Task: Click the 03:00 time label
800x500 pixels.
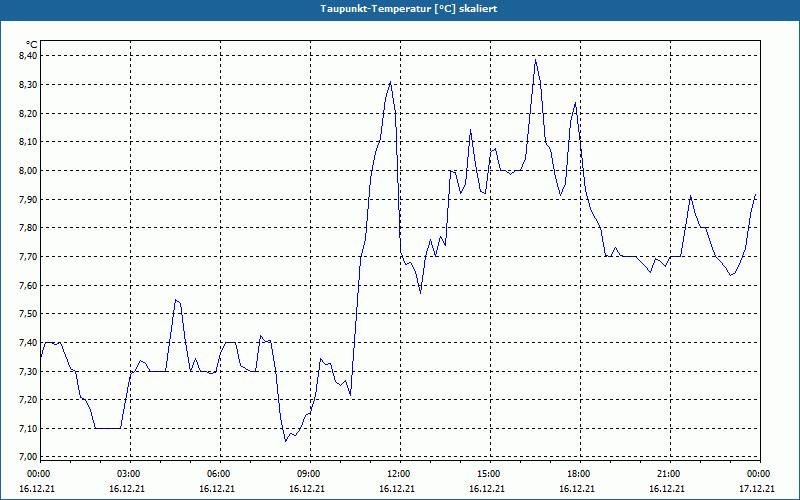Action: point(128,474)
